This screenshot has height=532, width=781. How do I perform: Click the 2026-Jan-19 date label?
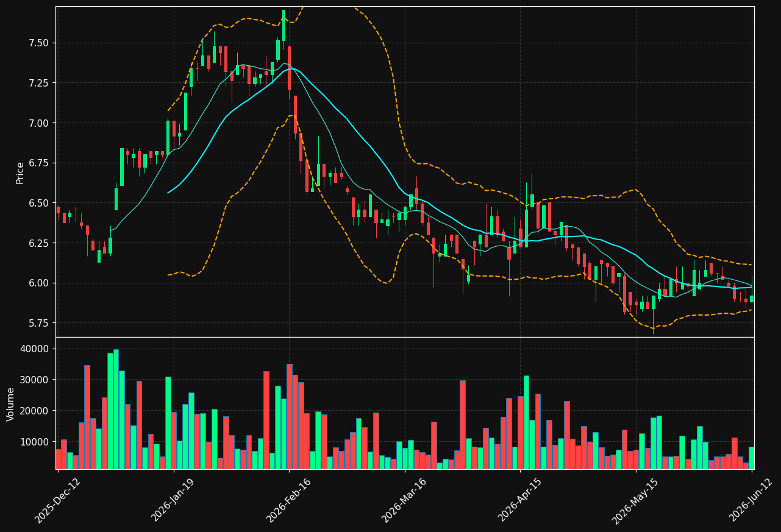(173, 500)
